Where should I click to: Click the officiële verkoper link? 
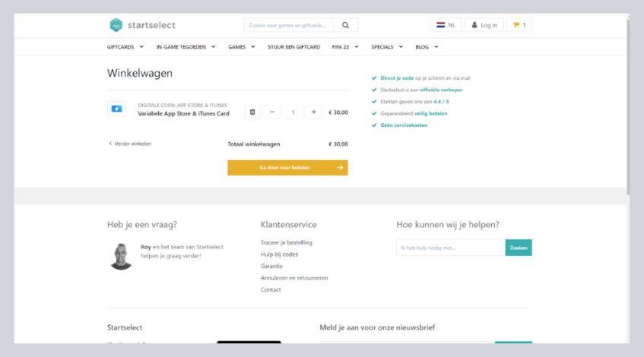pyautogui.click(x=441, y=90)
